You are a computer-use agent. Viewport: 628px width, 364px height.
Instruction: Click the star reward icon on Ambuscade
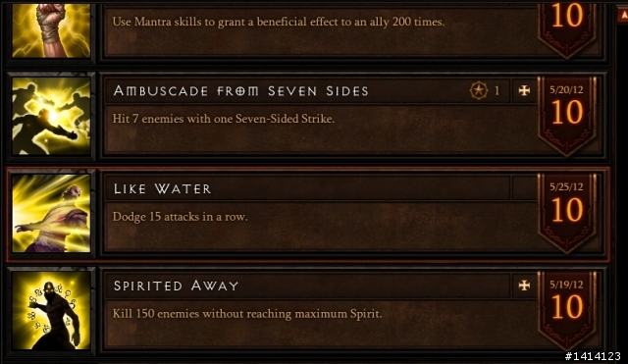[x=479, y=91]
